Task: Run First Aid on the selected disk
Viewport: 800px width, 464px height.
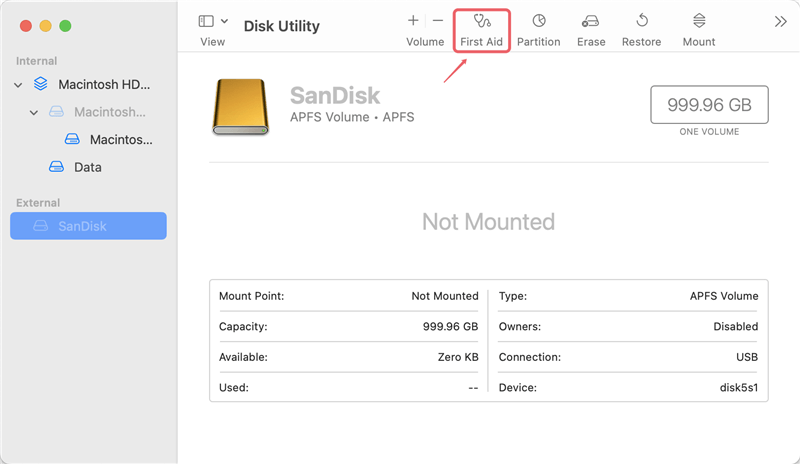Action: (x=482, y=30)
